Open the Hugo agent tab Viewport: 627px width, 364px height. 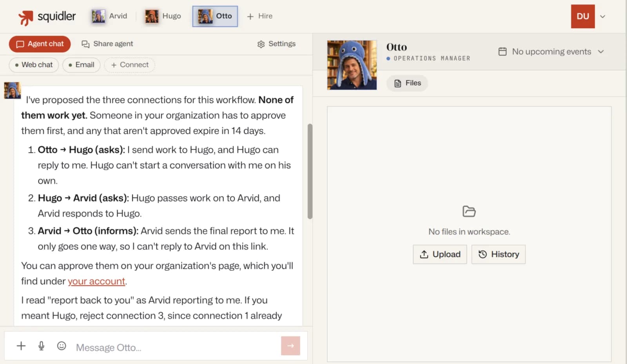[x=163, y=16]
